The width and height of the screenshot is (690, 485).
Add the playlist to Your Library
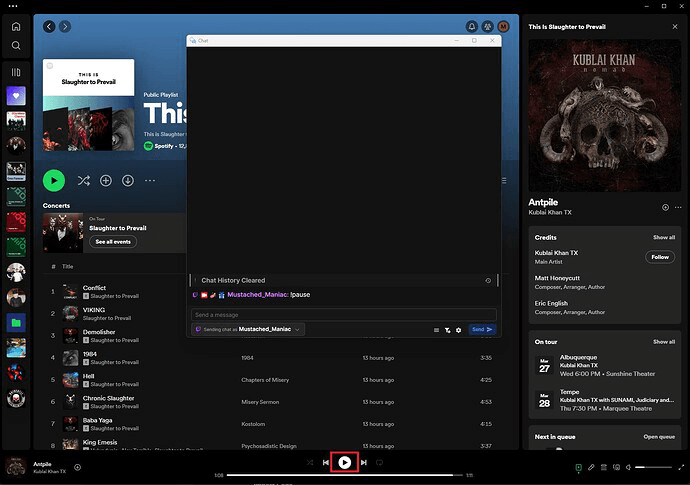click(106, 180)
